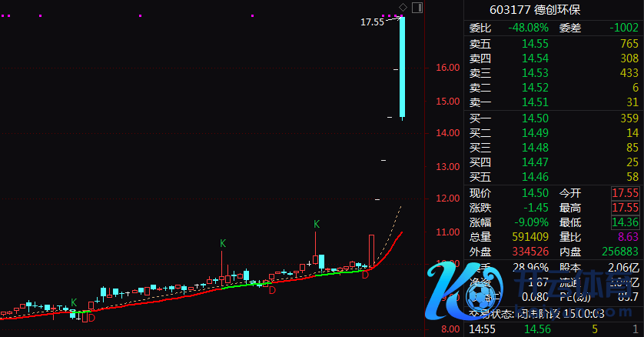Select the 买一 bid price 14.50
Screen dimensions: 644x337
pos(535,118)
